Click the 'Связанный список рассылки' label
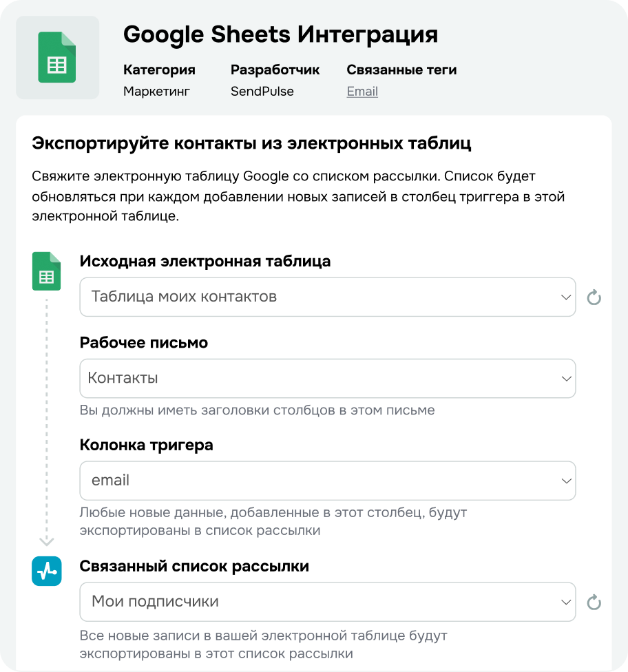 [194, 566]
